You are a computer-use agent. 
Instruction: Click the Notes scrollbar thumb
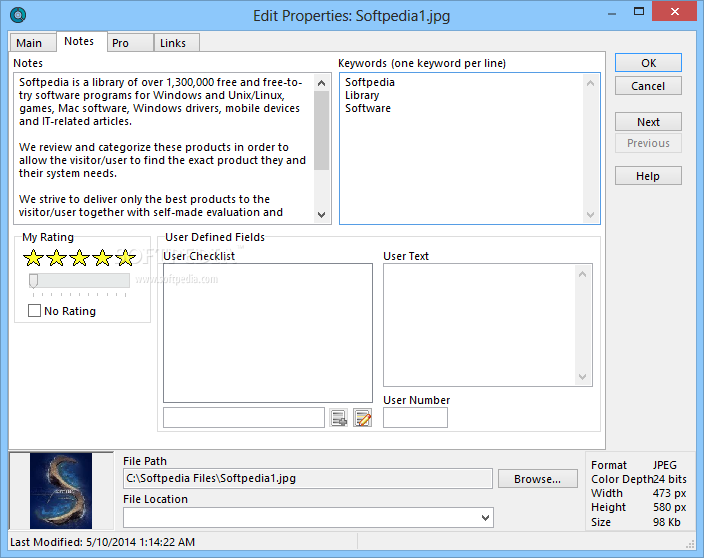[x=321, y=131]
